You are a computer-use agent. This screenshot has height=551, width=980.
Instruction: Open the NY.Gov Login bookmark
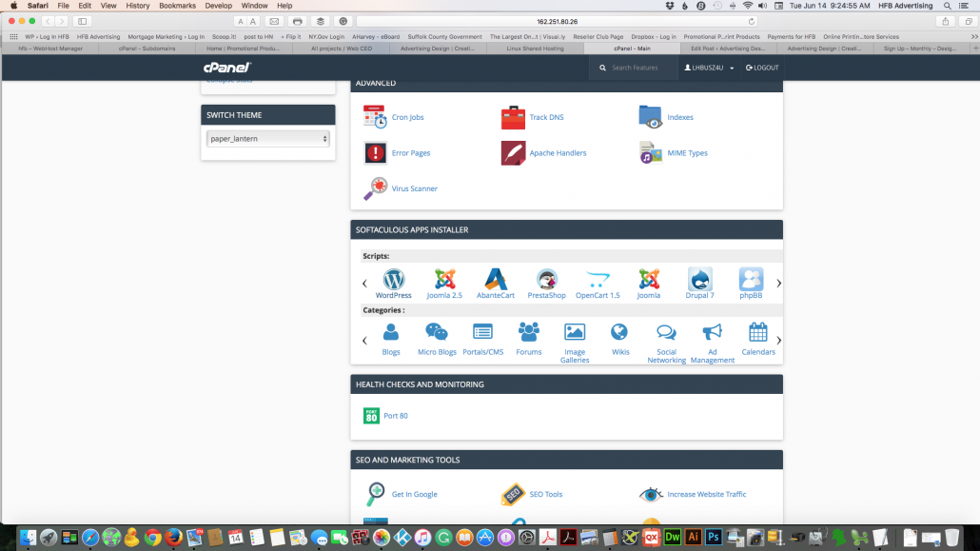click(x=326, y=37)
